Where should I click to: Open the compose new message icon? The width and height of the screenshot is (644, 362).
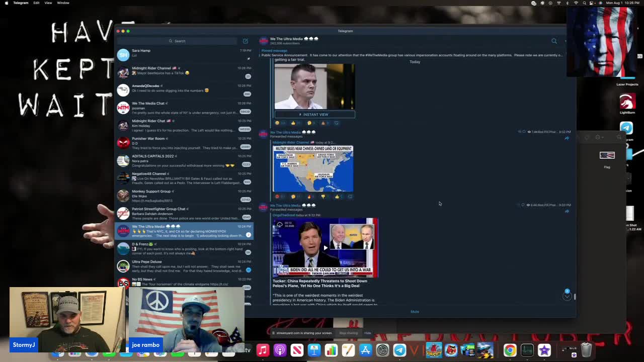pos(245,41)
